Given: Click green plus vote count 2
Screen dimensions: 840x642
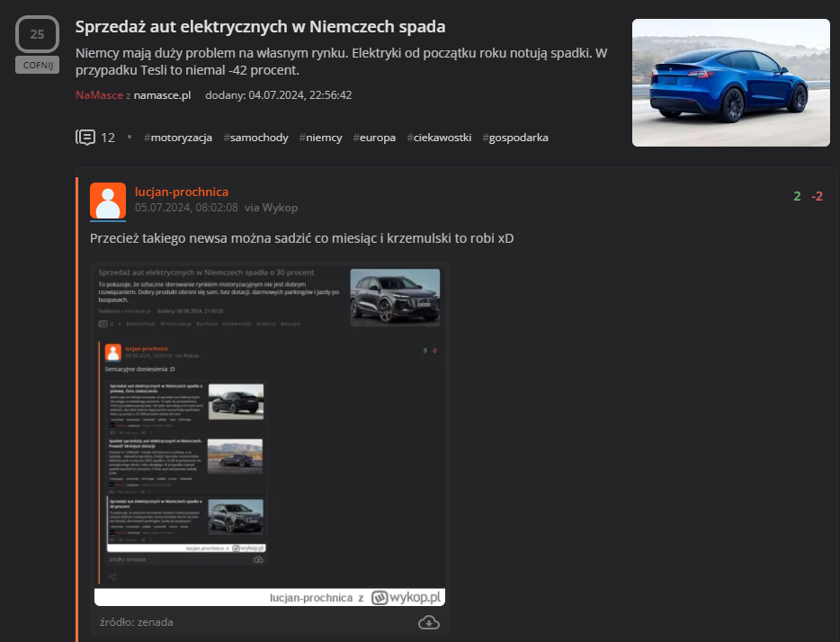Looking at the screenshot, I should click(x=797, y=197).
